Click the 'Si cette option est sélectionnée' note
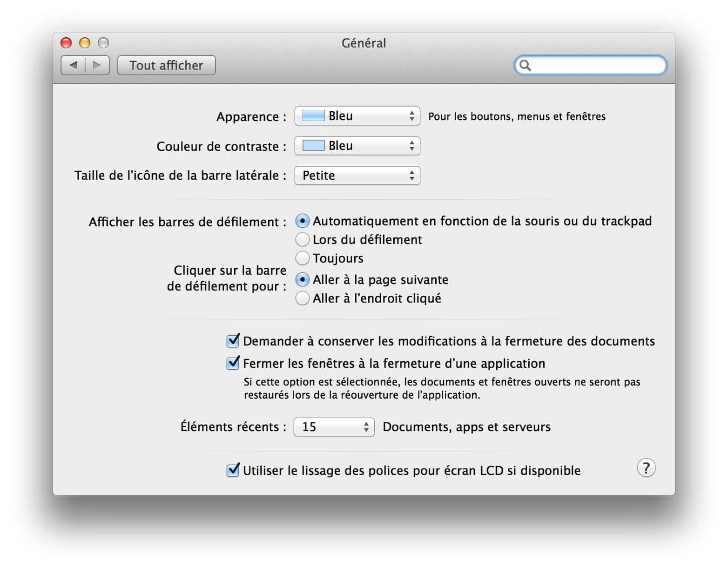 pos(442,388)
